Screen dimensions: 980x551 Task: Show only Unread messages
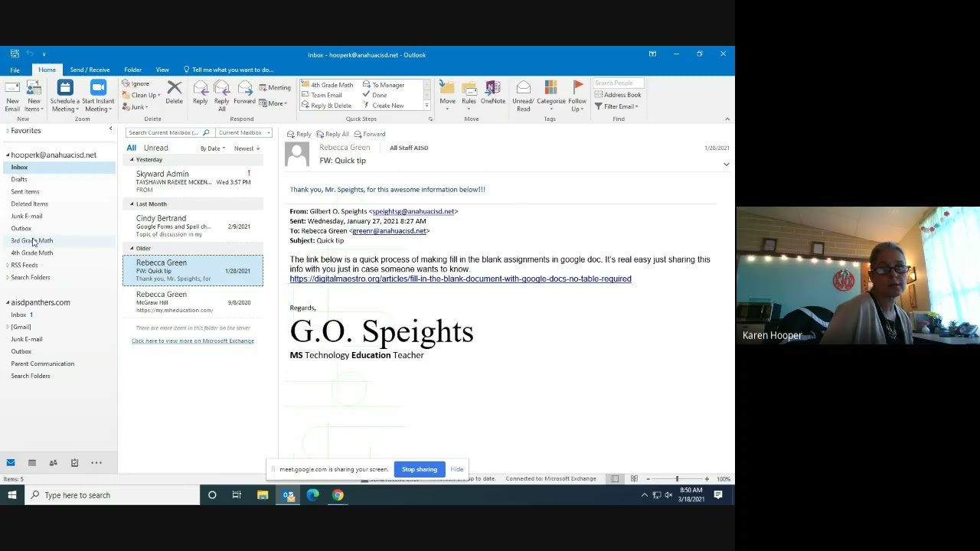[x=155, y=148]
